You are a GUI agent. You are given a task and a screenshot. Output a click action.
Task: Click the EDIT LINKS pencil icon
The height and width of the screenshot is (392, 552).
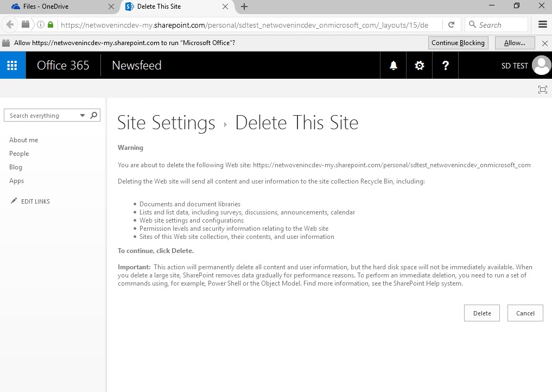(14, 201)
